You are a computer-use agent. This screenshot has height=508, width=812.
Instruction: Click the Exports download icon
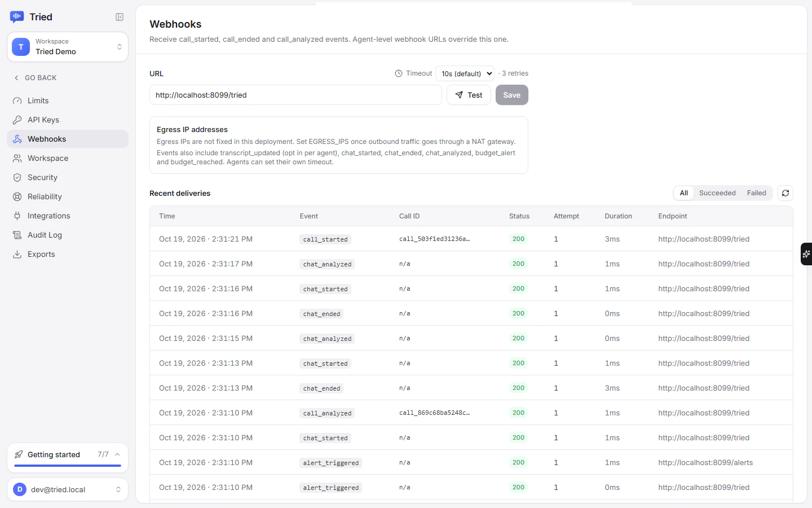[17, 254]
